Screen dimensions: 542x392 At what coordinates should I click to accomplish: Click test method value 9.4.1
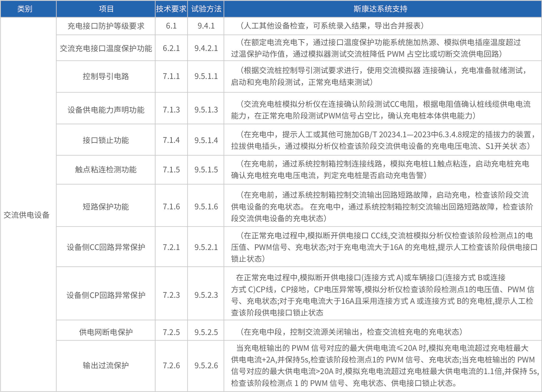click(x=206, y=26)
